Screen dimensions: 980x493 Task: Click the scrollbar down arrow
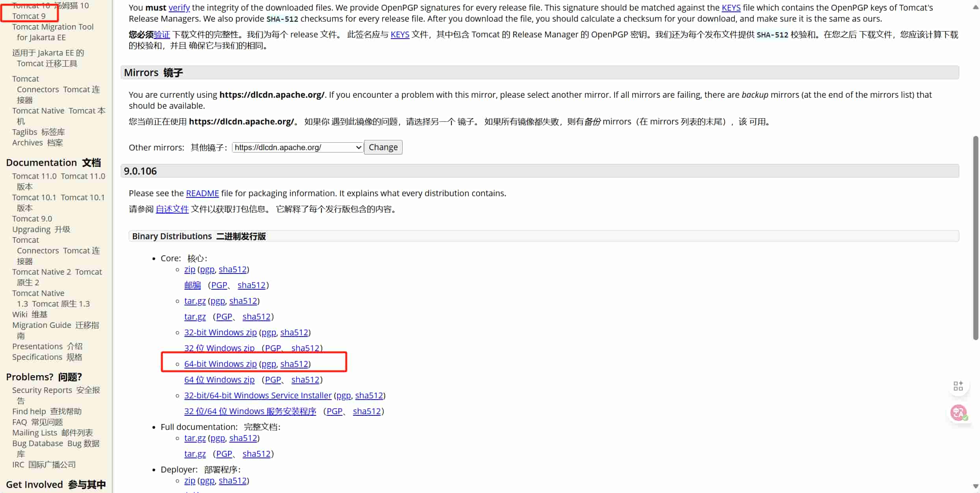click(975, 486)
